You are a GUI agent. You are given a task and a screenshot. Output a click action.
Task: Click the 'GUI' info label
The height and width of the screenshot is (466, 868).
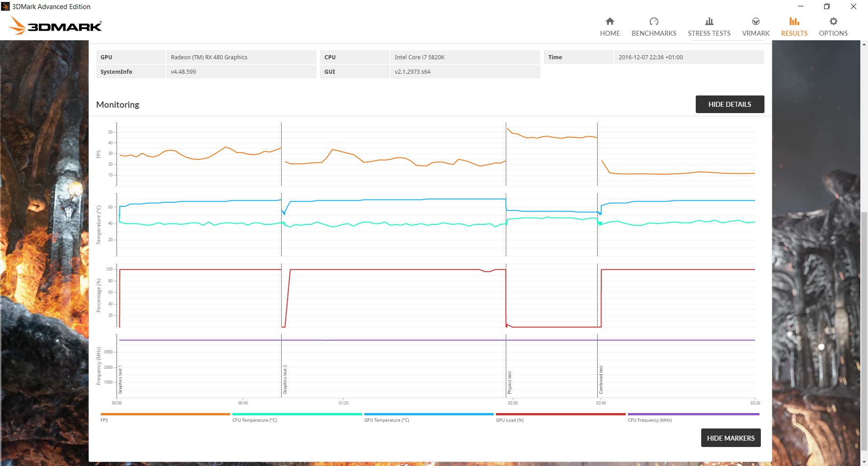pos(330,71)
